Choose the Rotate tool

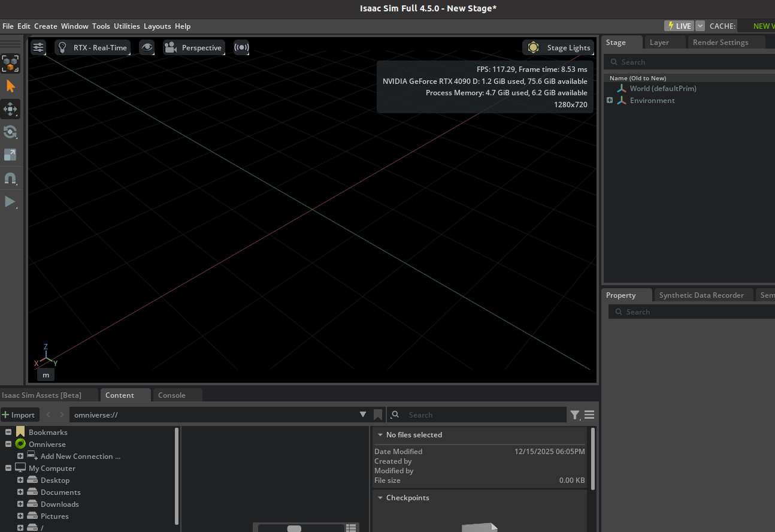(10, 132)
